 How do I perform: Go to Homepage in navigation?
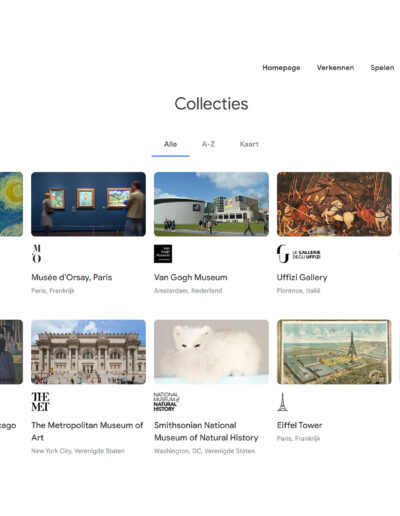pos(281,68)
